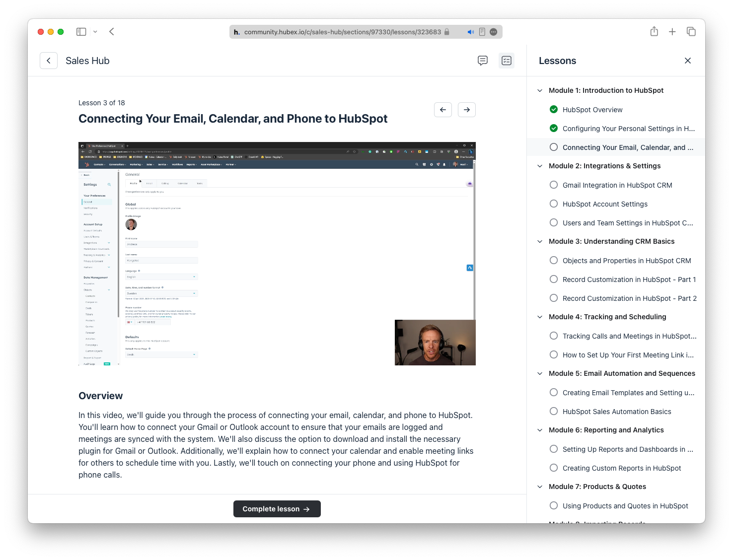Open Creating Custom Reports in HubSpot
733x560 pixels.
click(622, 468)
